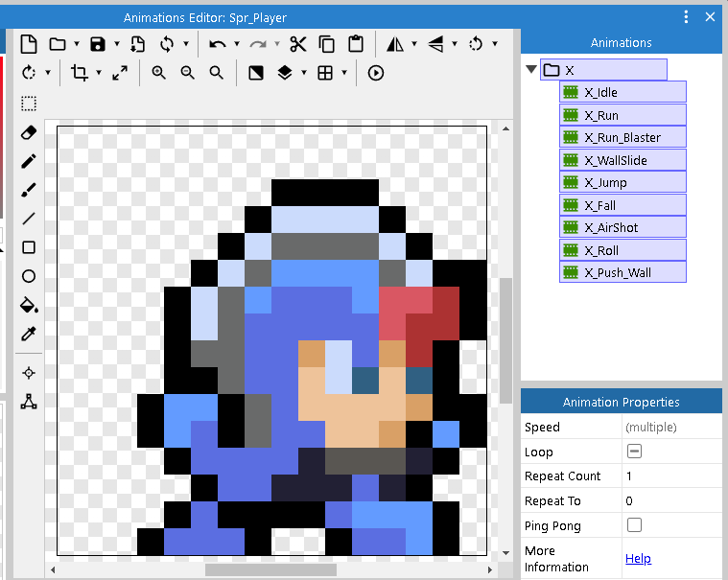Select the Eyedropper color picker tool
This screenshot has height=580, width=728.
[x=29, y=334]
